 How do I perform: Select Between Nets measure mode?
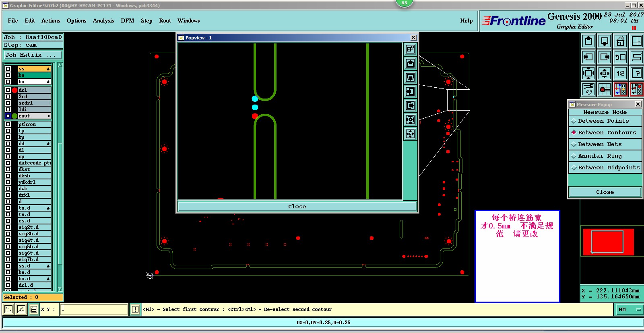click(x=605, y=144)
